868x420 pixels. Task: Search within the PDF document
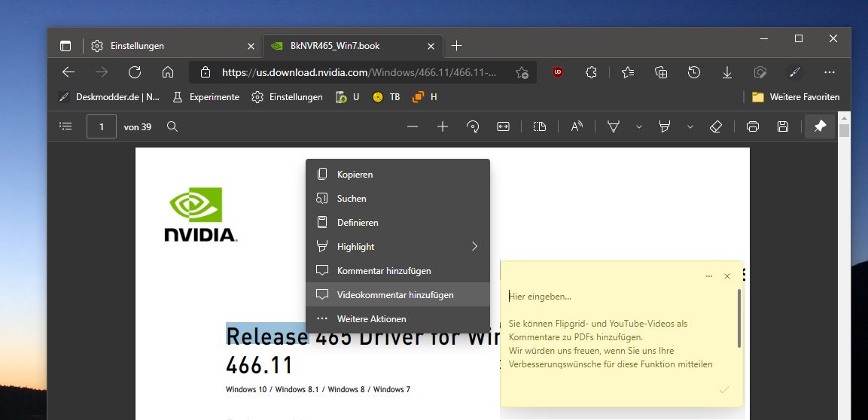tap(172, 126)
